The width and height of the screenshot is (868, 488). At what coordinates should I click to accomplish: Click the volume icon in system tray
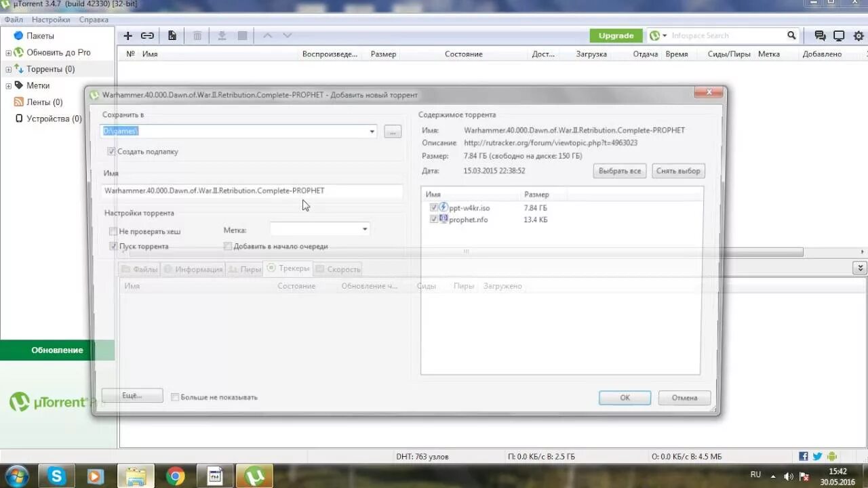pos(789,476)
